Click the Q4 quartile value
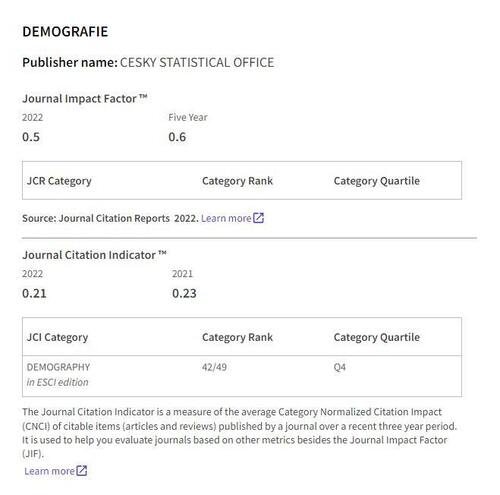Viewport: 500px width, 495px height. 340,367
